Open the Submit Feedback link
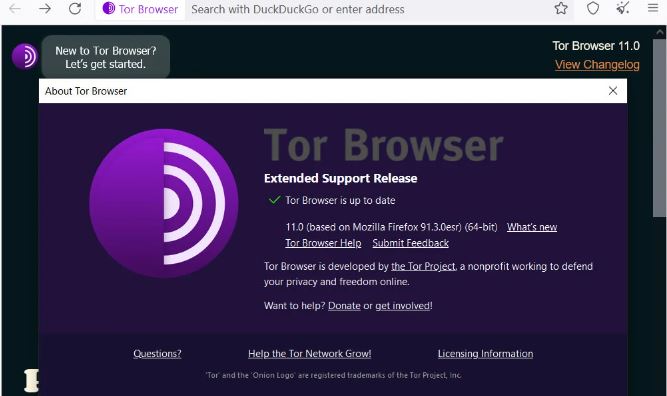Viewport: 667px width, 396px height. (x=410, y=243)
